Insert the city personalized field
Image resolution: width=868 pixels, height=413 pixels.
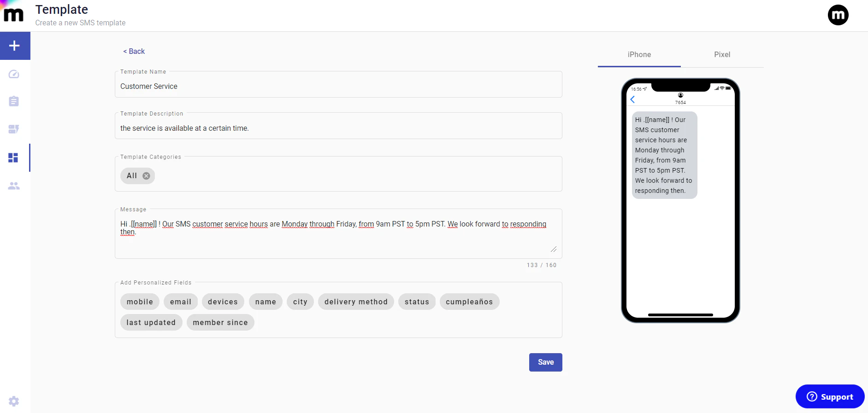300,302
